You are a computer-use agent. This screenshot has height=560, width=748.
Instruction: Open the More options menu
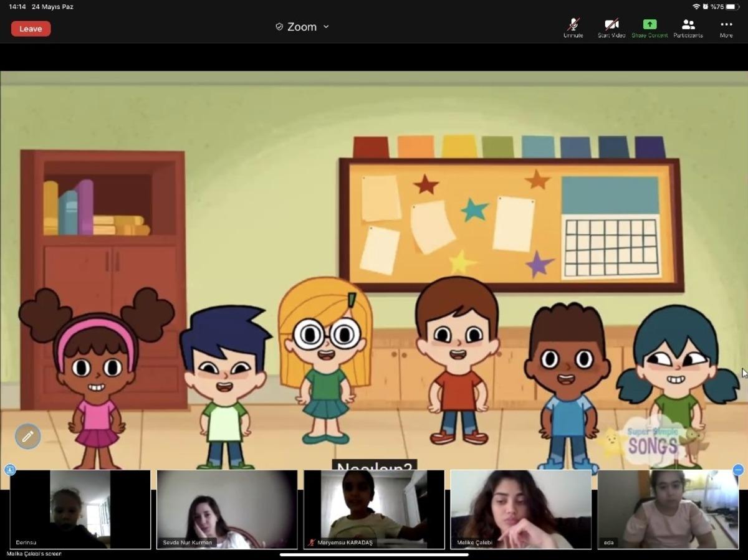coord(726,26)
